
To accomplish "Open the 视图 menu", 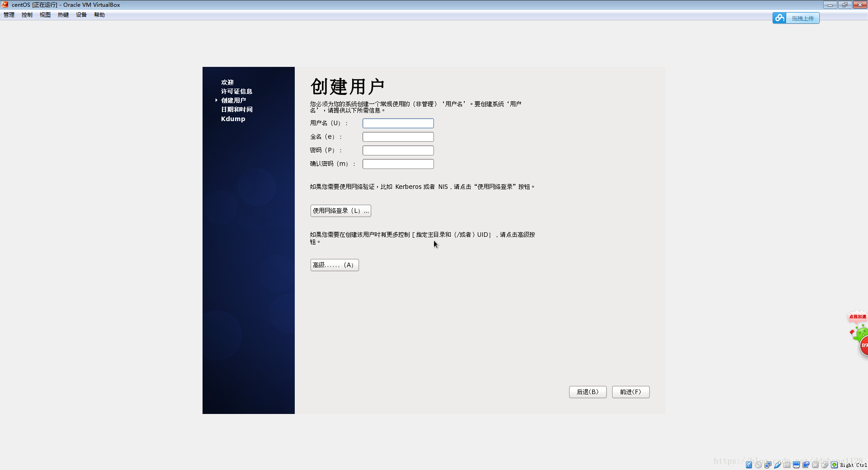I will (45, 15).
